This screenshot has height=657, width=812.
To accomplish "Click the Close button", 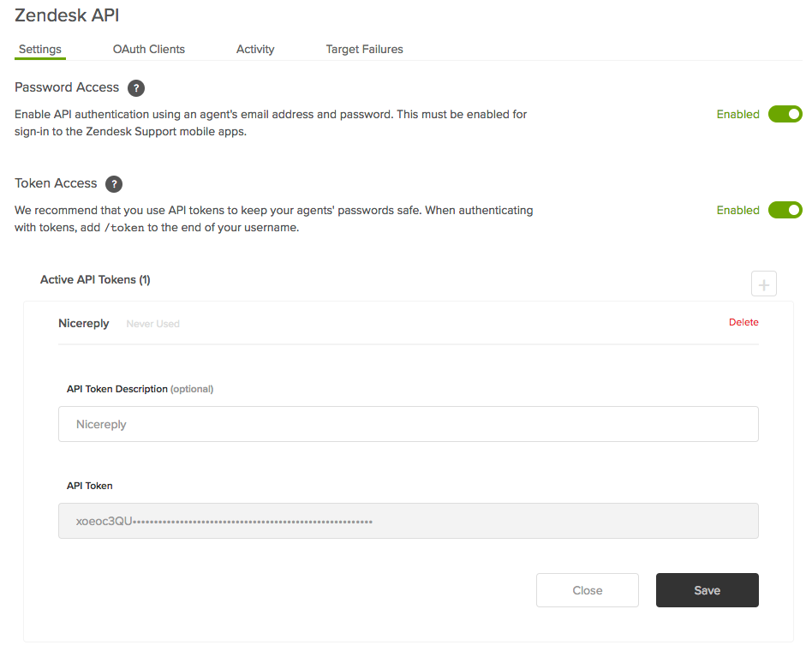I will coord(588,590).
